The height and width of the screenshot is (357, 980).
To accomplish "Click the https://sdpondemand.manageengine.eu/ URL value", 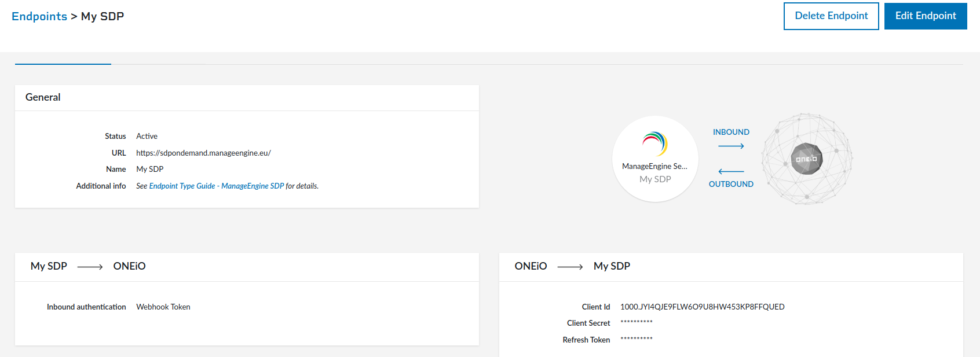I will click(203, 153).
